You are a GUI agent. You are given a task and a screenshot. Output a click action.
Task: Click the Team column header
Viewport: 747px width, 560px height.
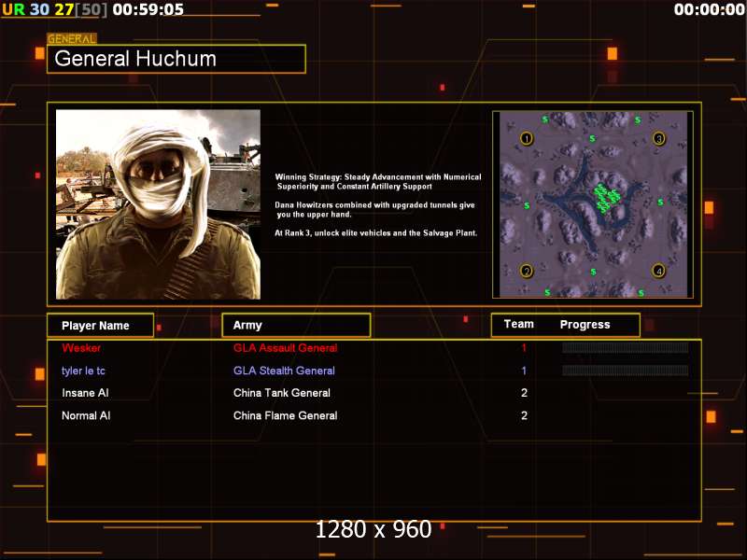click(519, 324)
